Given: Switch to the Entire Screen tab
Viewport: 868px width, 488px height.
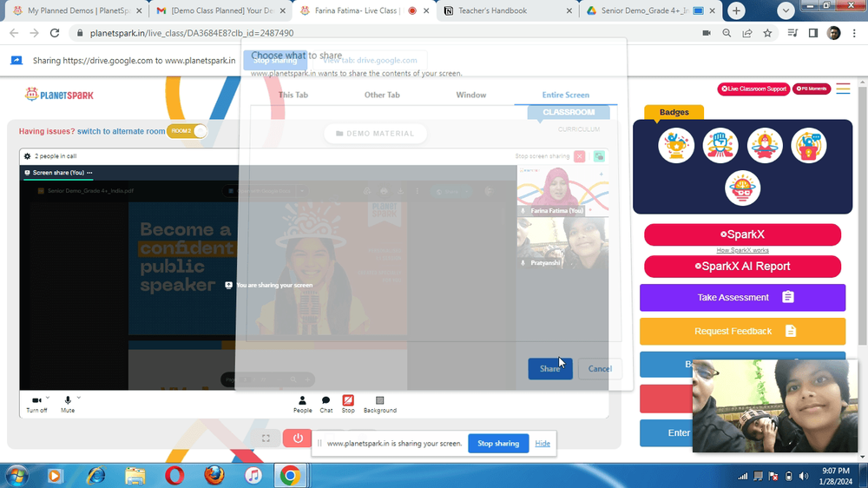Looking at the screenshot, I should (x=565, y=95).
